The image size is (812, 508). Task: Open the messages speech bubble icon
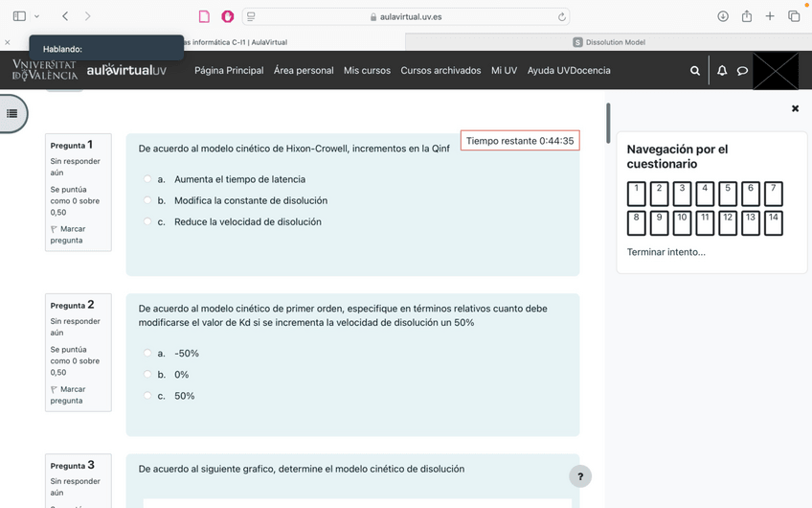coord(742,71)
